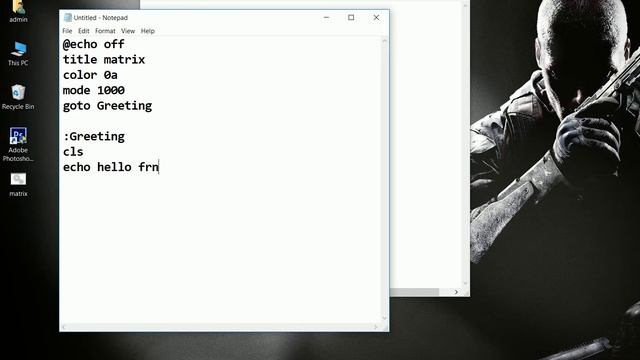The width and height of the screenshot is (640, 360).
Task: Place cursor in line 'echo hello frn'
Action: coord(111,167)
